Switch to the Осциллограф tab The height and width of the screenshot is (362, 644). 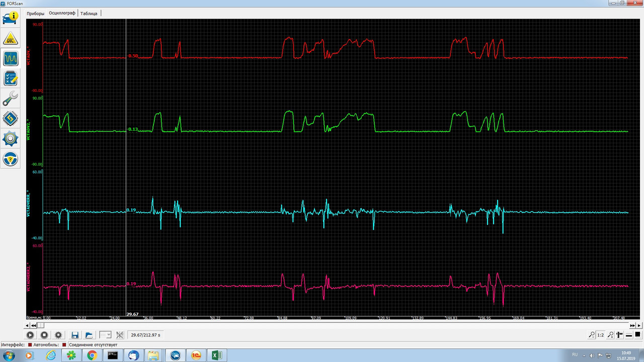point(61,13)
